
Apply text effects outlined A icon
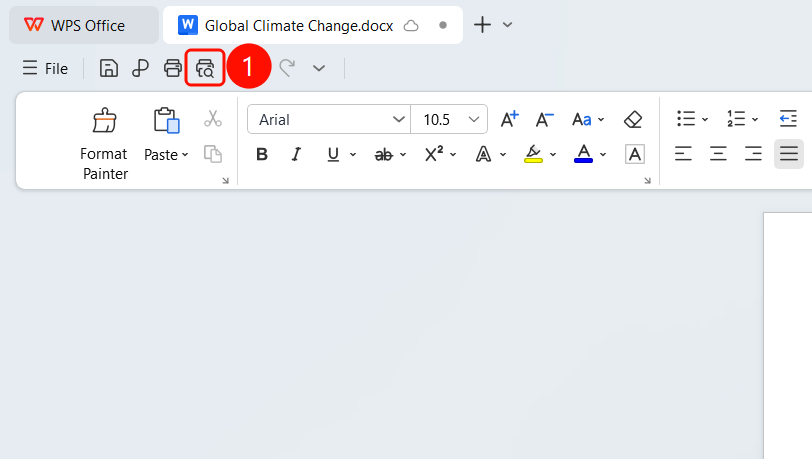click(x=483, y=154)
